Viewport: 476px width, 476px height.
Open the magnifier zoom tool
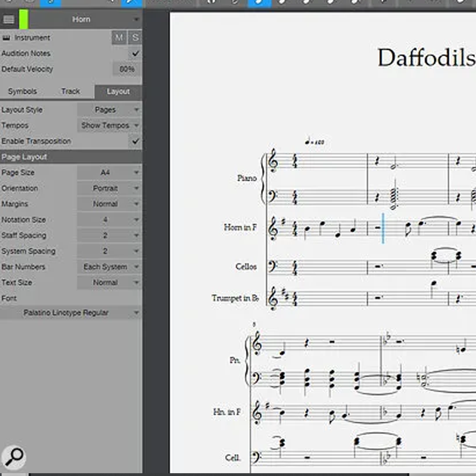13,457
